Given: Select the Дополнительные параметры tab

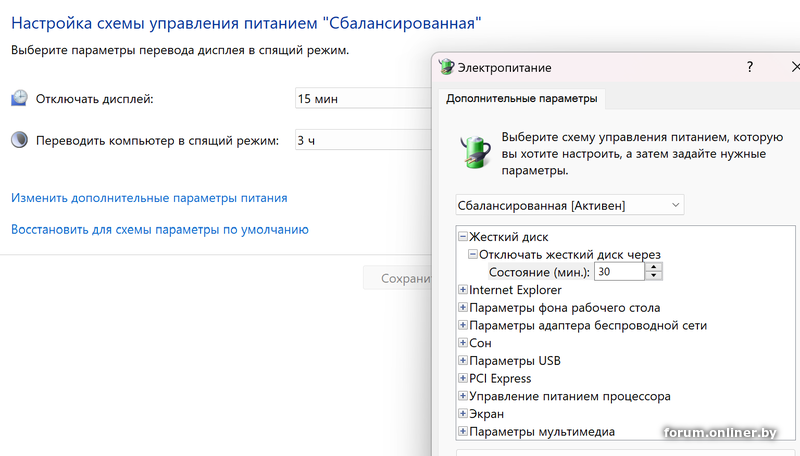Looking at the screenshot, I should [522, 99].
